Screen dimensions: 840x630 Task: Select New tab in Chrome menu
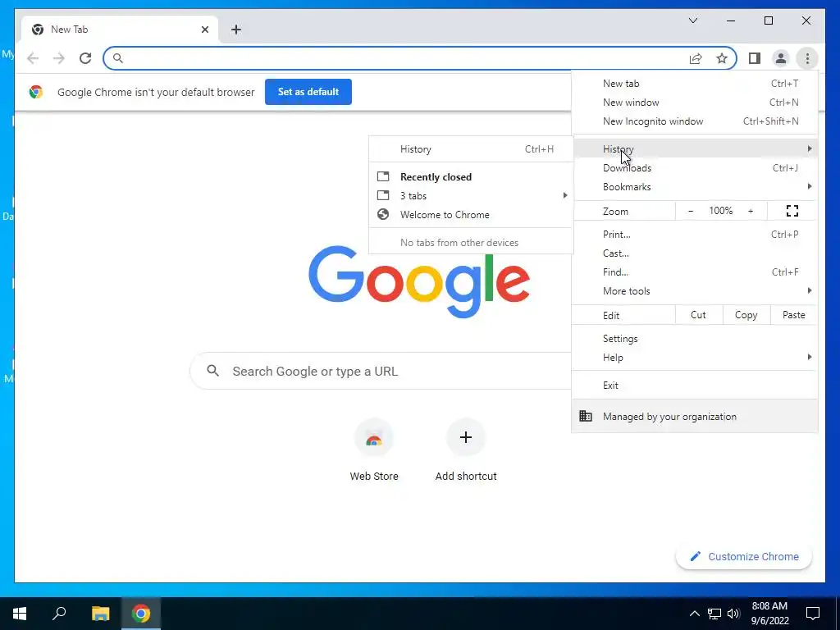coord(694,84)
